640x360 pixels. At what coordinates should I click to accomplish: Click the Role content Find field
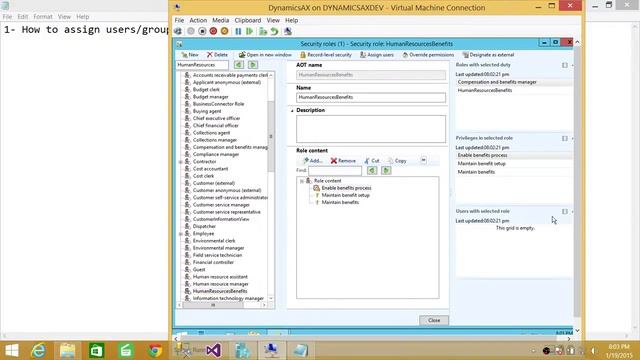[x=335, y=171]
